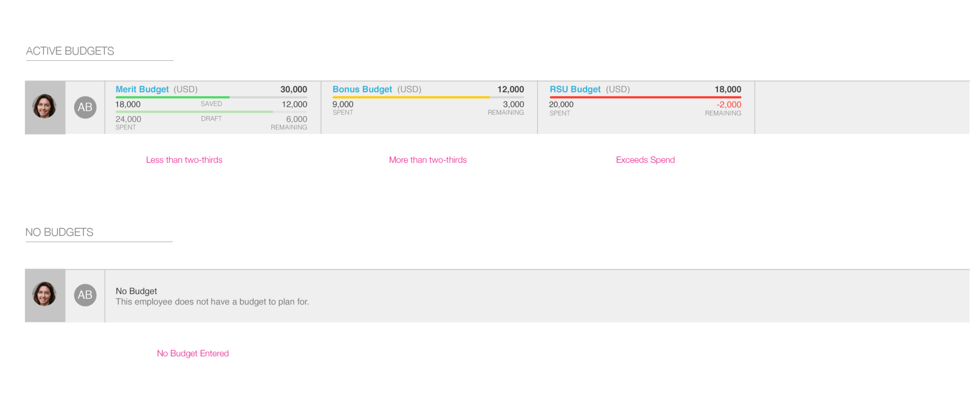Screen dimensions: 980x395
Task: Select the ACTIVE BUDGETS section heading
Action: (70, 51)
